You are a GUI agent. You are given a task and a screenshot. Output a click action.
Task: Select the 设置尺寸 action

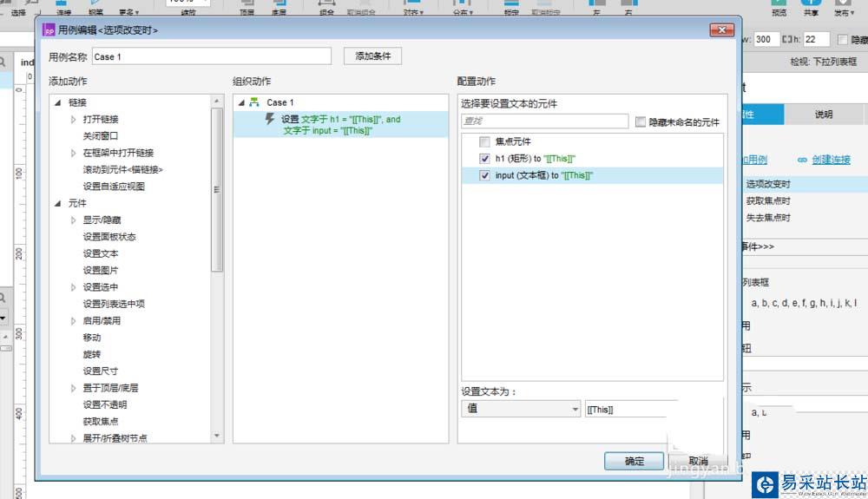coord(100,371)
